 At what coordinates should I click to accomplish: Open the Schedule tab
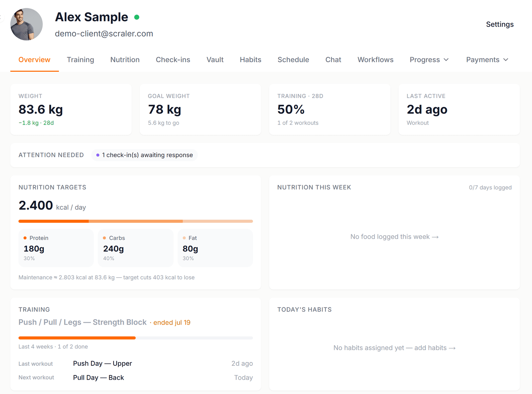click(x=293, y=60)
